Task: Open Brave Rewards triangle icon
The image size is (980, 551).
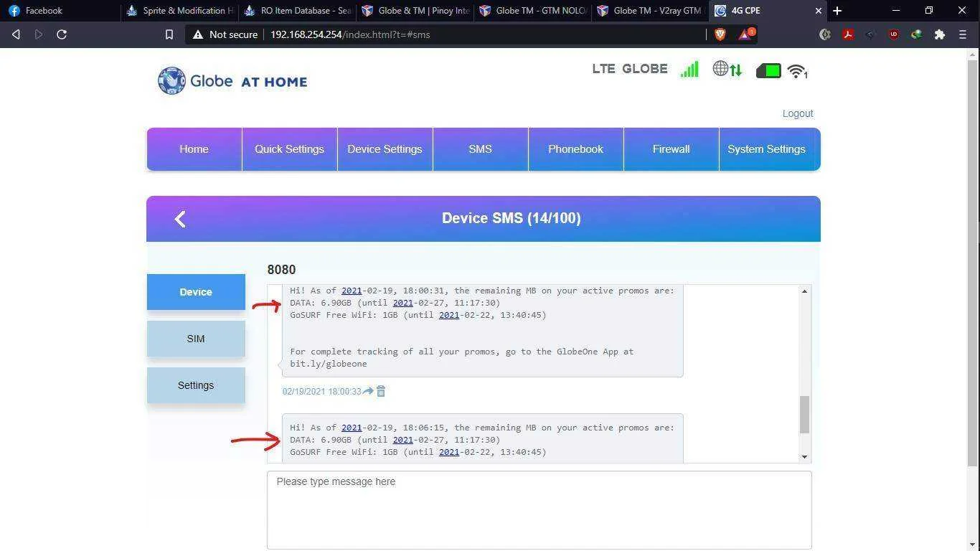Action: [745, 34]
